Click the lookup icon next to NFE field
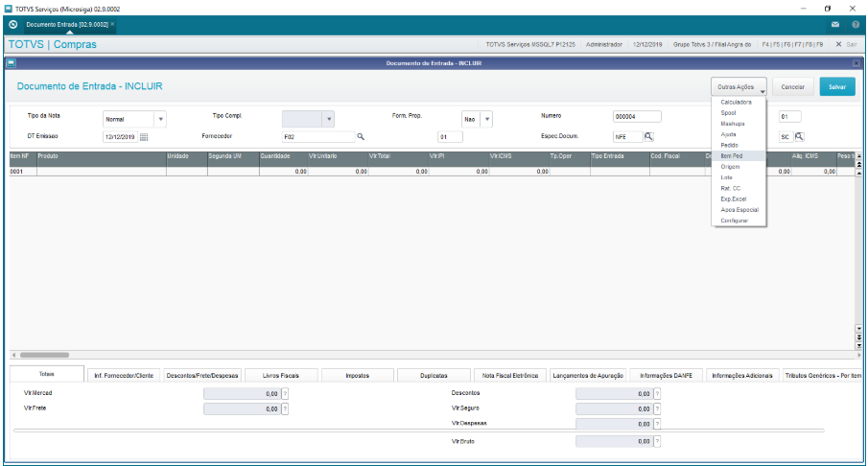The width and height of the screenshot is (868, 466). [648, 137]
